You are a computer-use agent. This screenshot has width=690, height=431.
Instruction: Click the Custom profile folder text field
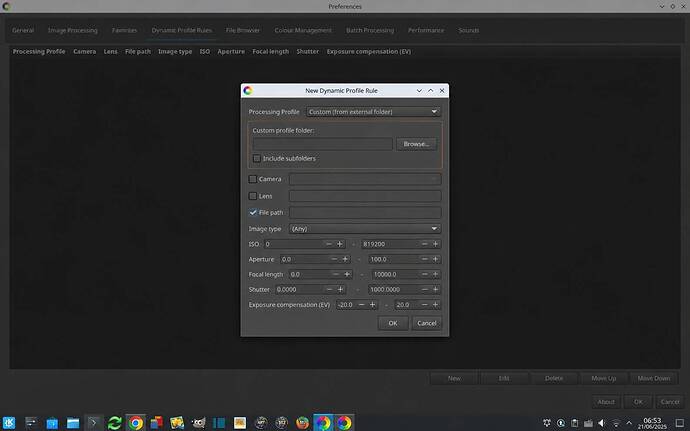[323, 144]
